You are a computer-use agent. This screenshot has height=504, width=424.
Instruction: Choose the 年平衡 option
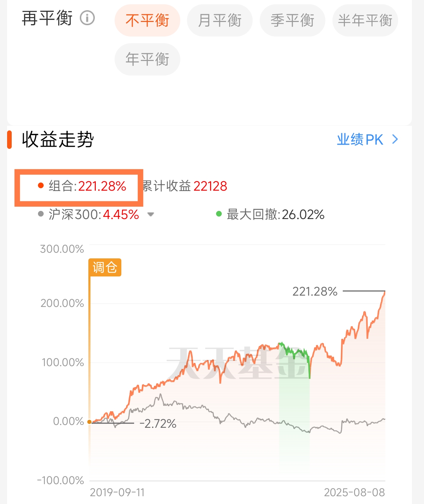tap(147, 59)
